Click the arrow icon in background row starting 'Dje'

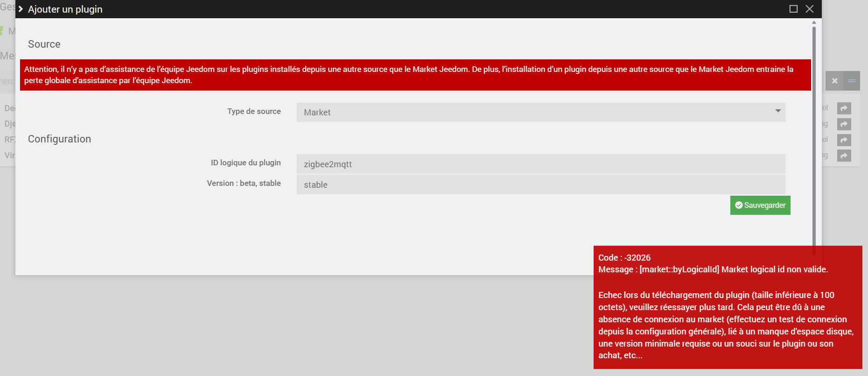point(844,124)
